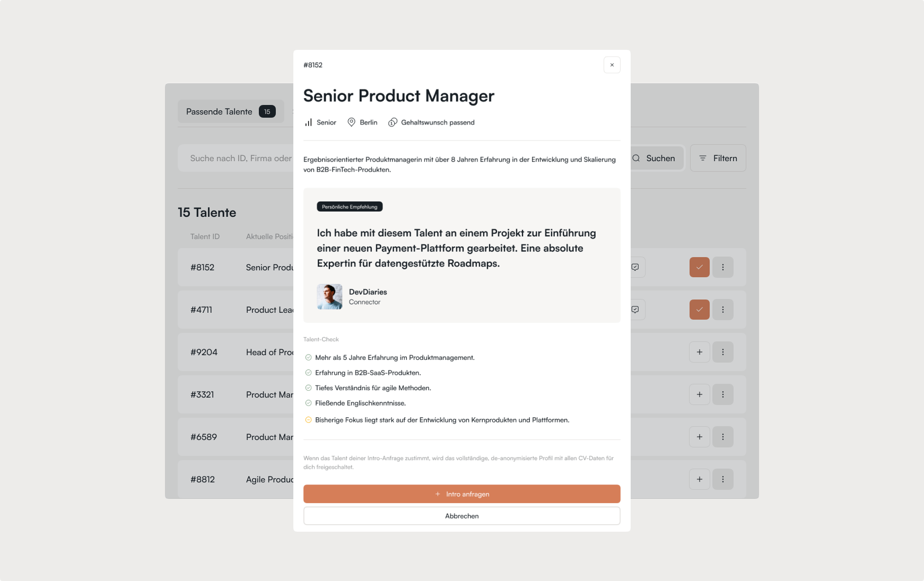The height and width of the screenshot is (581, 924).
Task: Toggle selected checkmark for talent #8152
Action: 699,267
